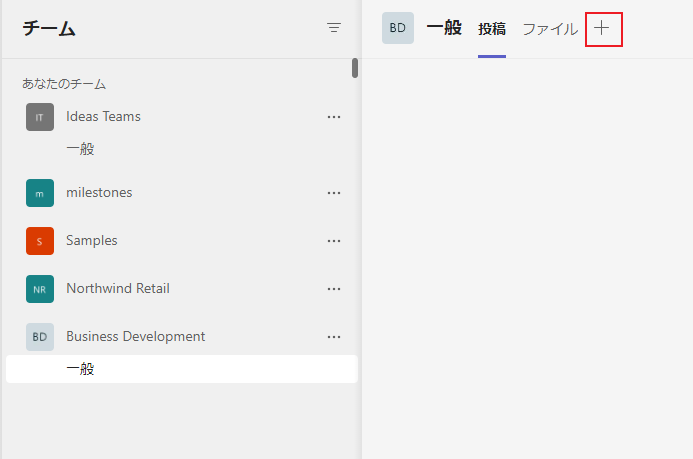Add a new tab with plus icon
Image resolution: width=693 pixels, height=459 pixels.
pyautogui.click(x=602, y=28)
